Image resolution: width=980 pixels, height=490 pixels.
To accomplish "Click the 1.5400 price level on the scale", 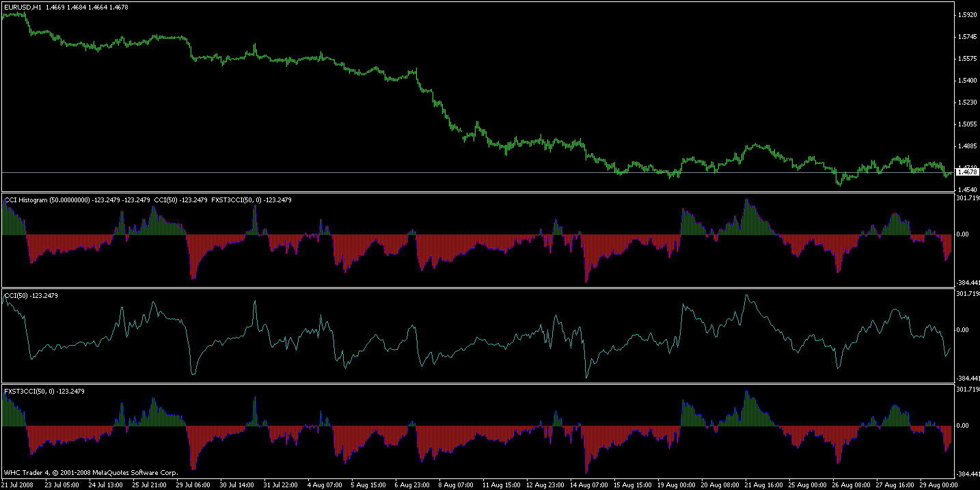I will 966,80.
